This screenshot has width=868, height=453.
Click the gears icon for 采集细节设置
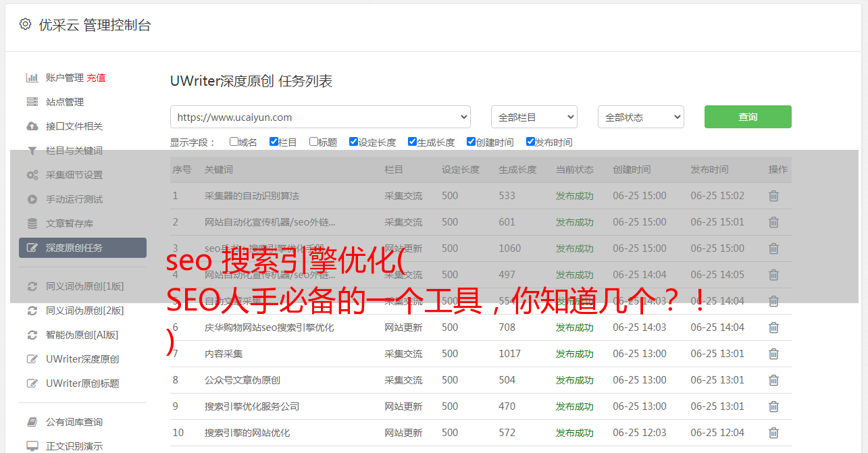tap(32, 175)
